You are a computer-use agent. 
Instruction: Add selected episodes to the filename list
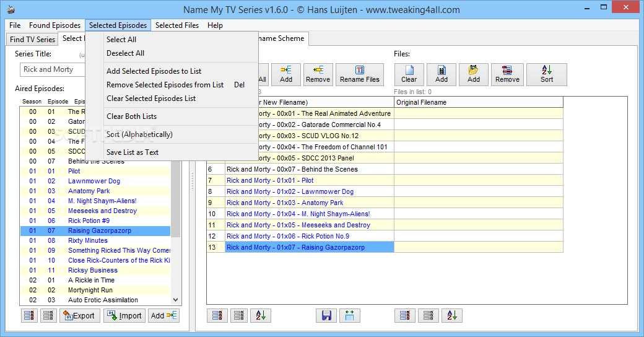coord(286,74)
